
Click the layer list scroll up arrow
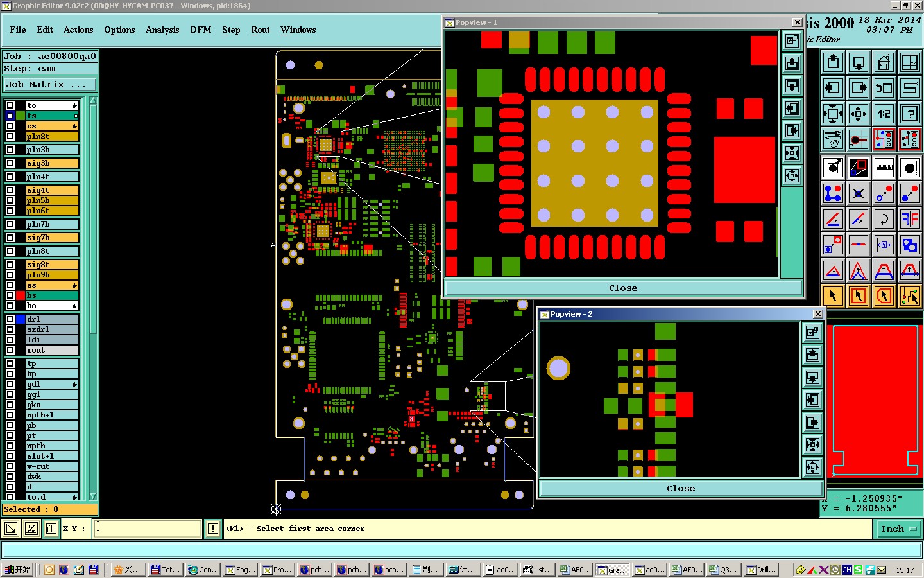(94, 101)
